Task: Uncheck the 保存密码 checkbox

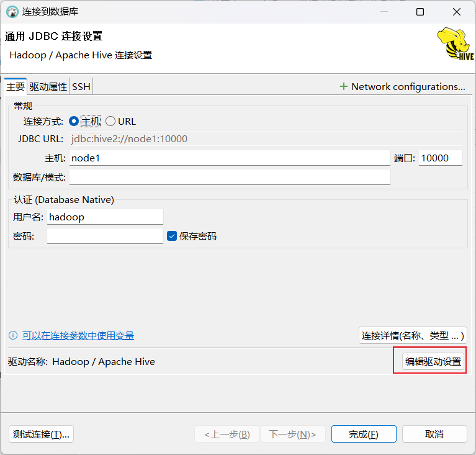Action: click(173, 236)
